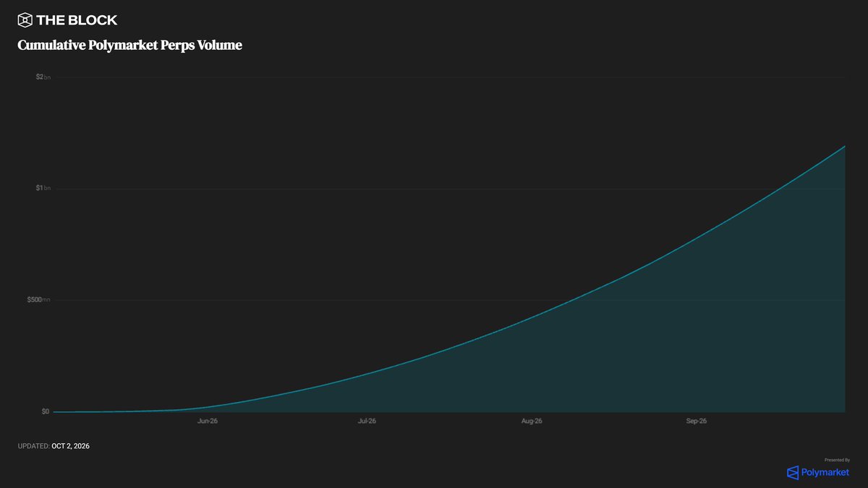Click the $500mn y-axis label
Image resolution: width=868 pixels, height=488 pixels.
coord(40,299)
